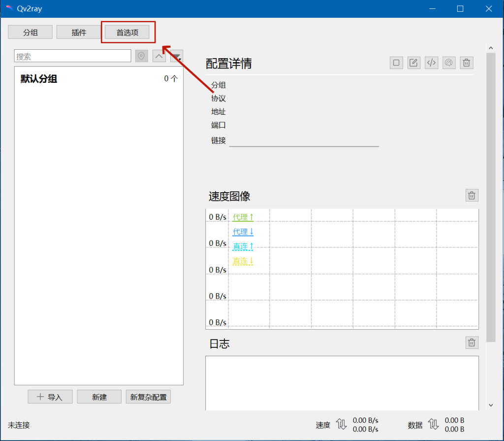Click the 代理↓ blue legend entry

click(x=243, y=232)
